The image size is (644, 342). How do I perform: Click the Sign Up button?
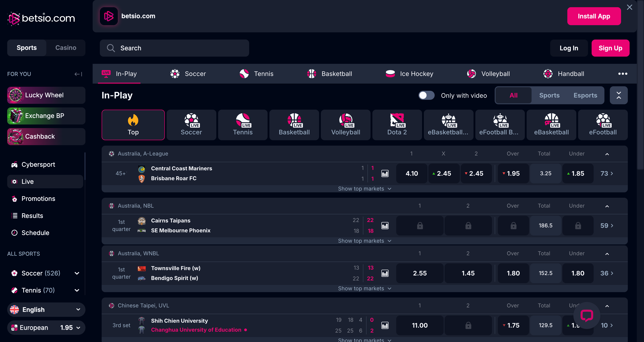(610, 48)
